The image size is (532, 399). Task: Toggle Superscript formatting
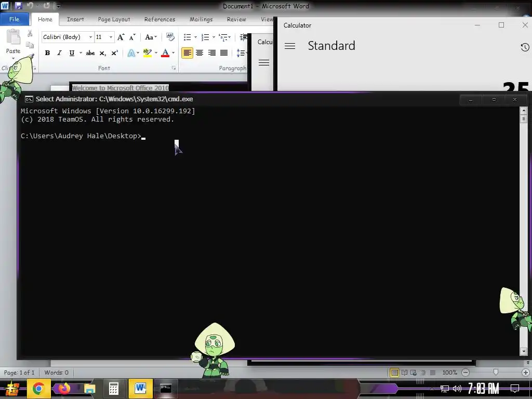click(x=115, y=53)
